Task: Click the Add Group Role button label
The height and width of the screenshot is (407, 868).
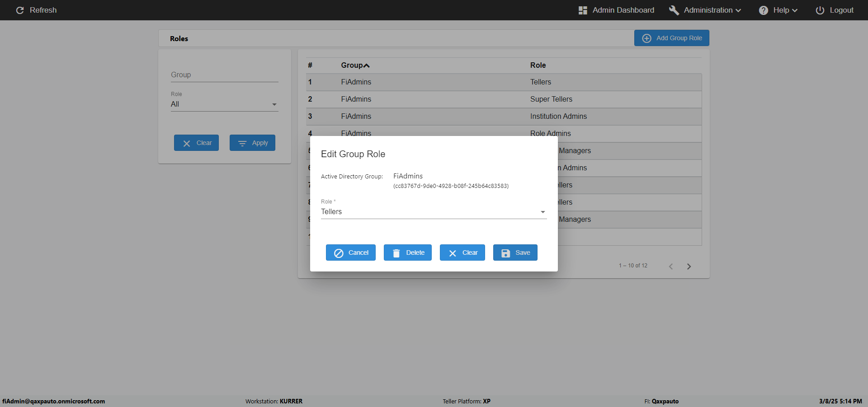Action: (x=679, y=38)
